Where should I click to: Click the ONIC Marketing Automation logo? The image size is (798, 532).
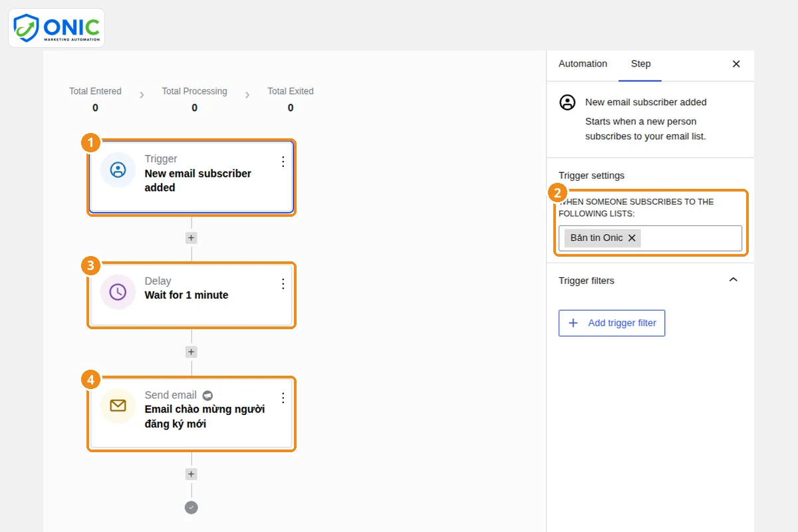click(57, 28)
